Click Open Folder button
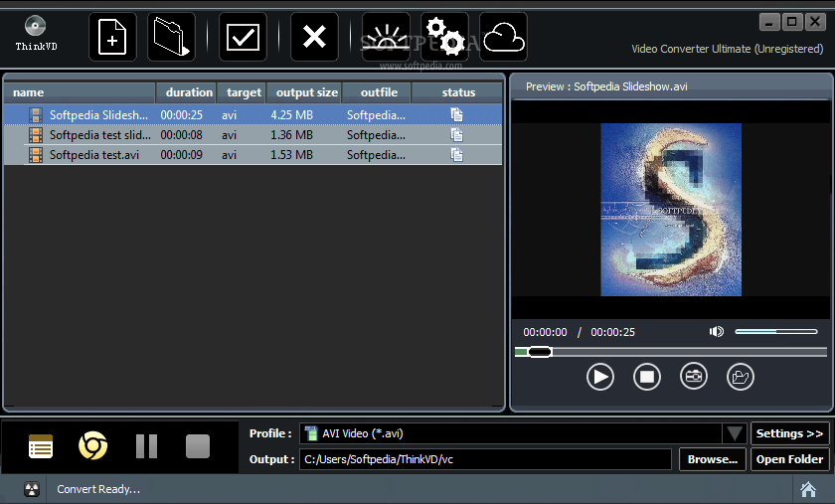The width and height of the screenshot is (835, 504). pyautogui.click(x=789, y=459)
